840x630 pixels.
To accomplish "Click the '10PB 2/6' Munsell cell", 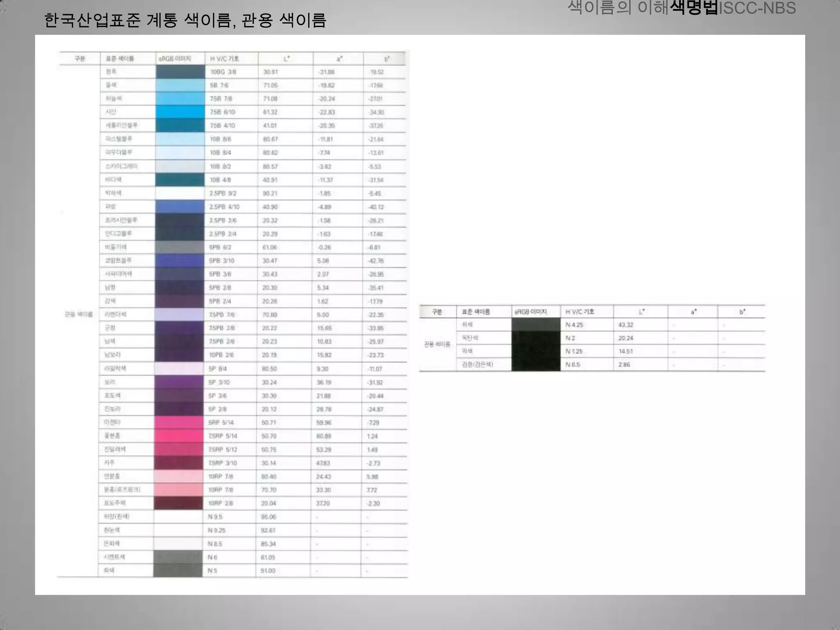I will click(221, 355).
